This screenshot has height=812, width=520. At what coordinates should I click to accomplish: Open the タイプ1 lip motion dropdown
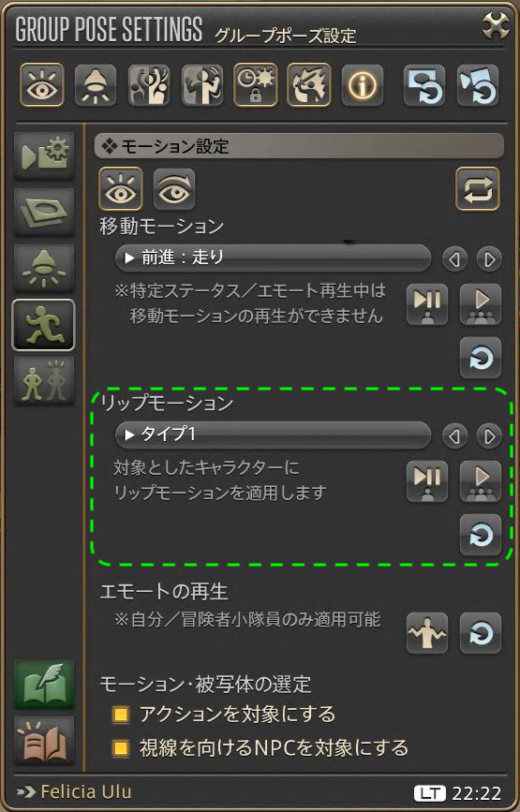(273, 435)
